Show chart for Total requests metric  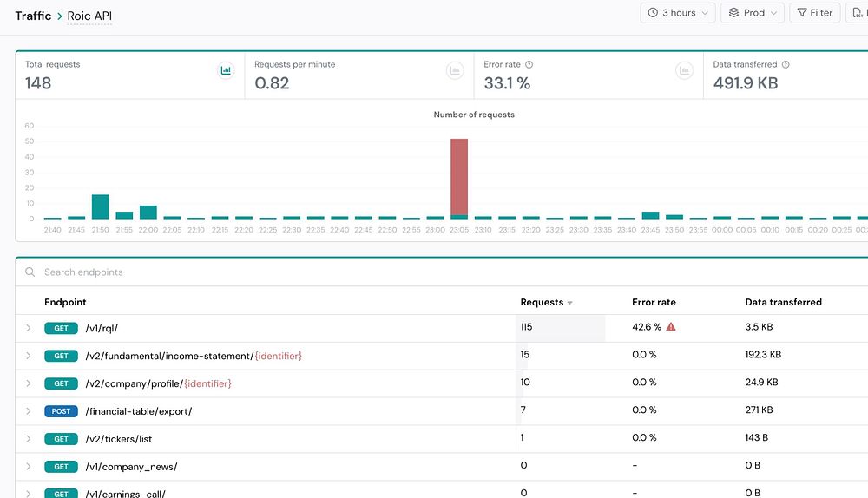(226, 70)
